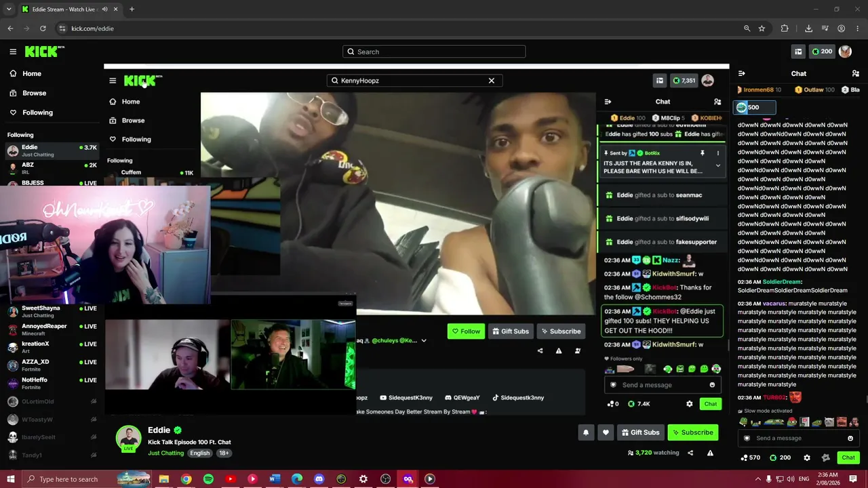The height and width of the screenshot is (488, 868).
Task: Reload the kick.com/eddie page
Action: 43,28
